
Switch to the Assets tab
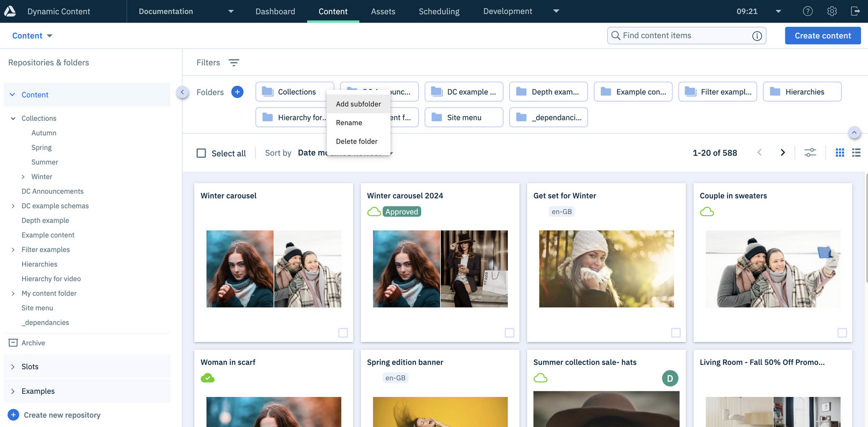coord(383,11)
